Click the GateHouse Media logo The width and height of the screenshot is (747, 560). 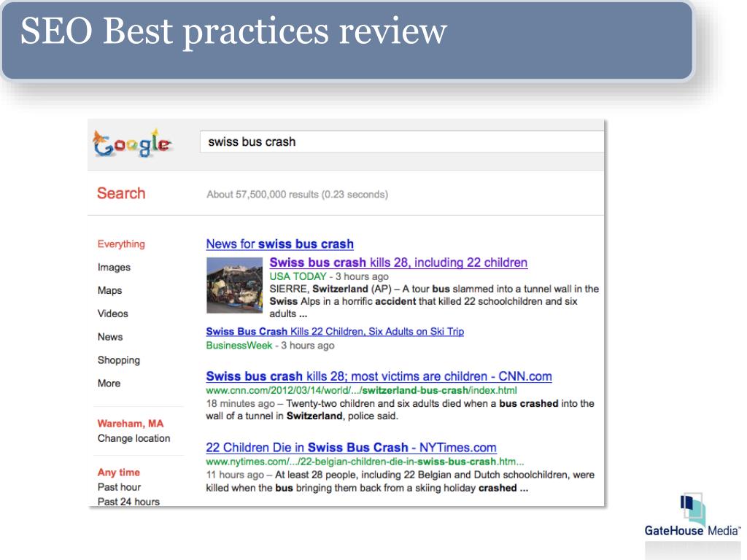[x=693, y=516]
